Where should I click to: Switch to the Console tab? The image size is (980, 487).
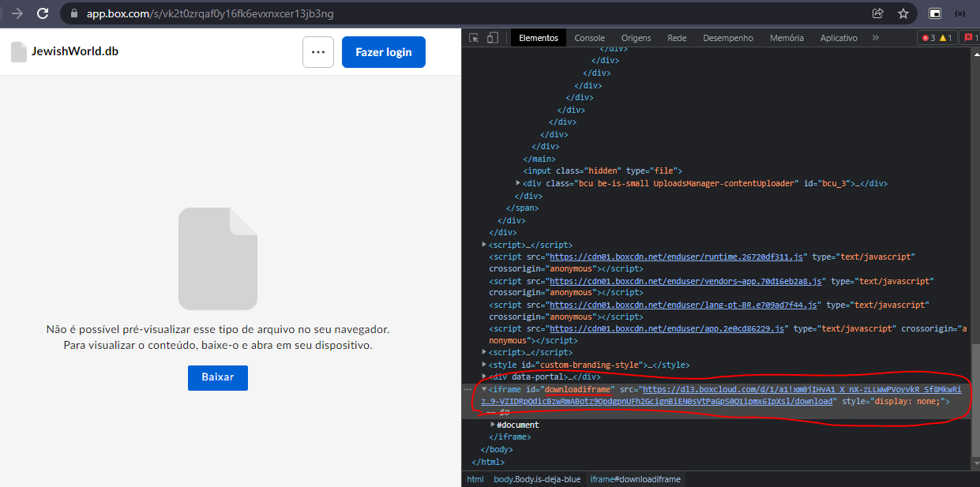click(590, 38)
